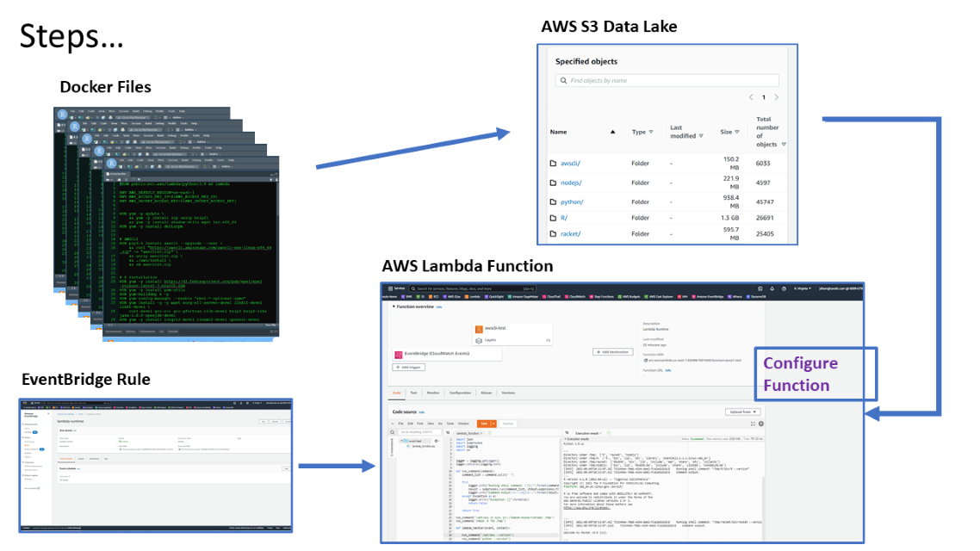Click the EventBridge (CloudWatch Events) trigger icon
The height and width of the screenshot is (551, 980).
pos(398,354)
